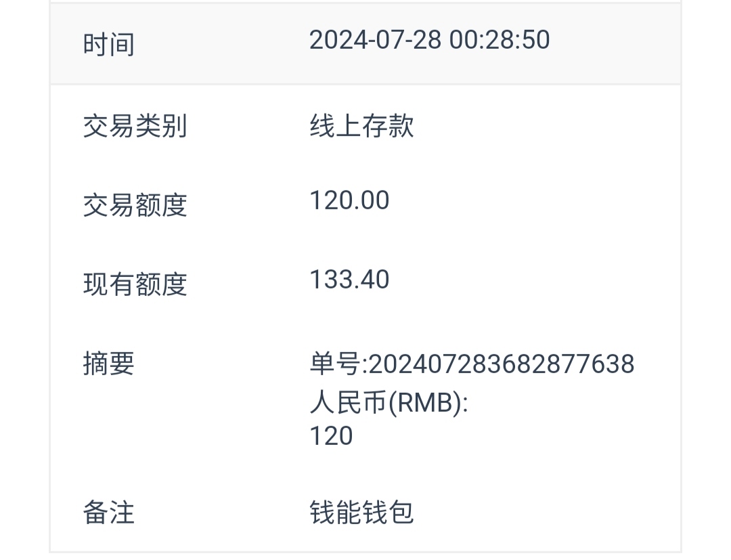Click the 备注 label

pyautogui.click(x=108, y=513)
